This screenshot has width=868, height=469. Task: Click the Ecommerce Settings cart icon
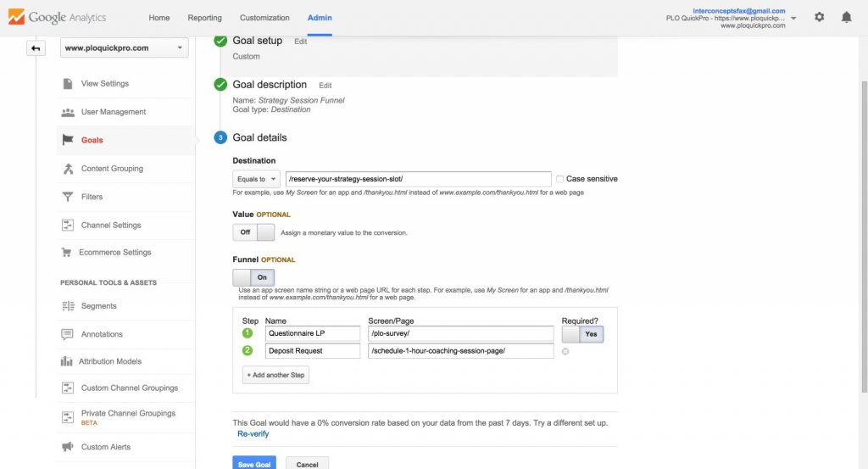[67, 253]
